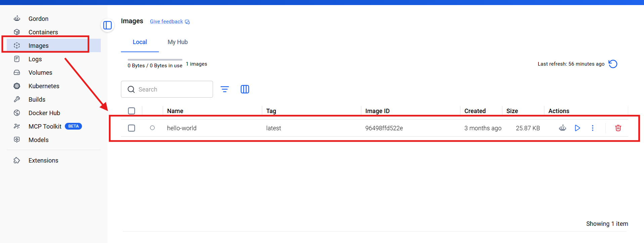Click '0 Bytes / 0 Bytes in use'

(155, 66)
